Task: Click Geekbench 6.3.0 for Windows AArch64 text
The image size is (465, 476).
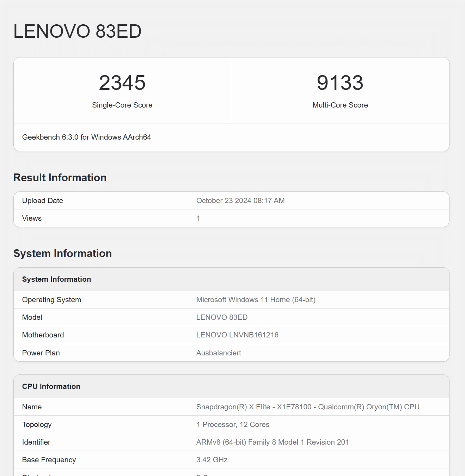Action: pos(87,137)
